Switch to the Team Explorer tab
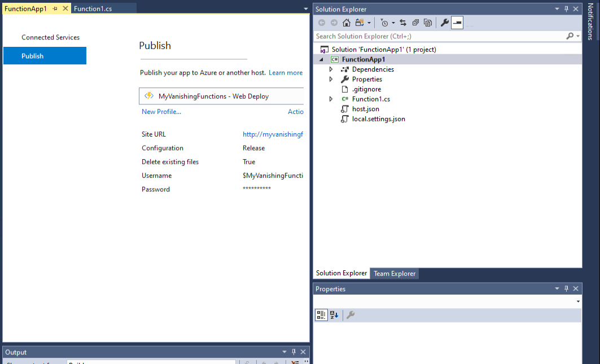This screenshot has width=600, height=364. click(395, 274)
